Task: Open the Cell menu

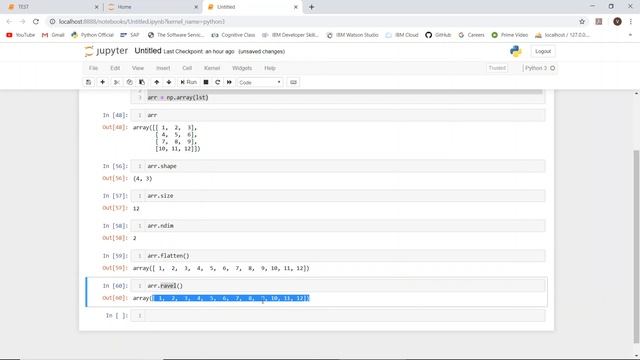Action: 187,68
